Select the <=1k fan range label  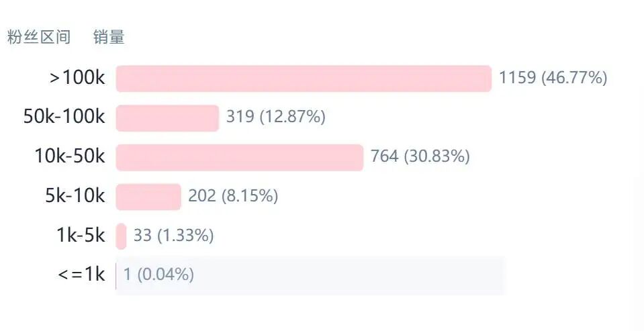tap(81, 275)
